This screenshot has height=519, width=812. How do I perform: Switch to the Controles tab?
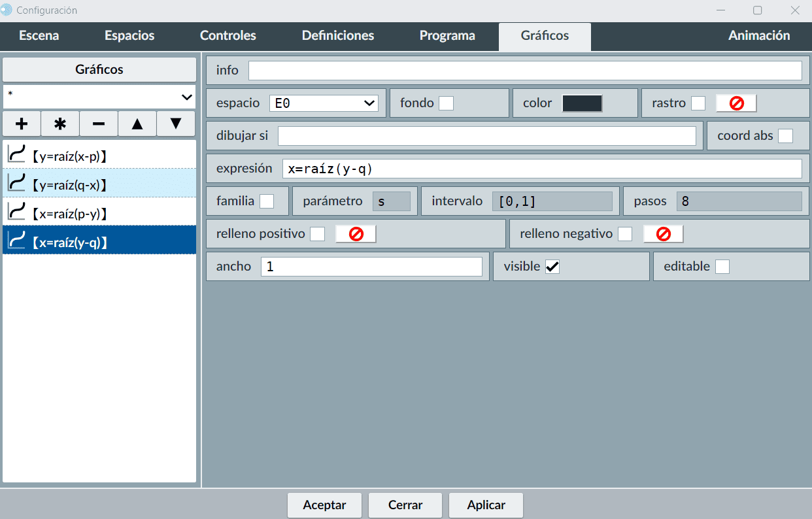click(228, 36)
